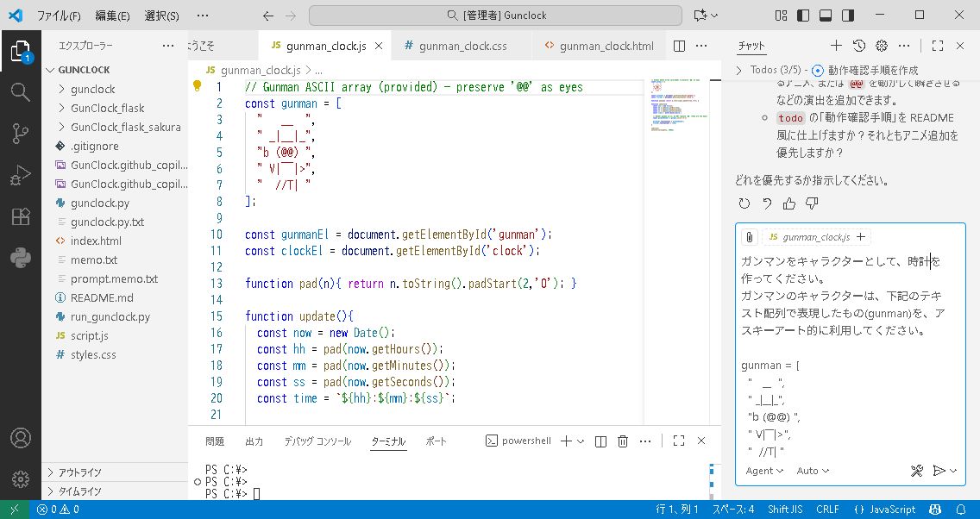The image size is (980, 519).
Task: Open the Source Control view
Action: click(20, 133)
